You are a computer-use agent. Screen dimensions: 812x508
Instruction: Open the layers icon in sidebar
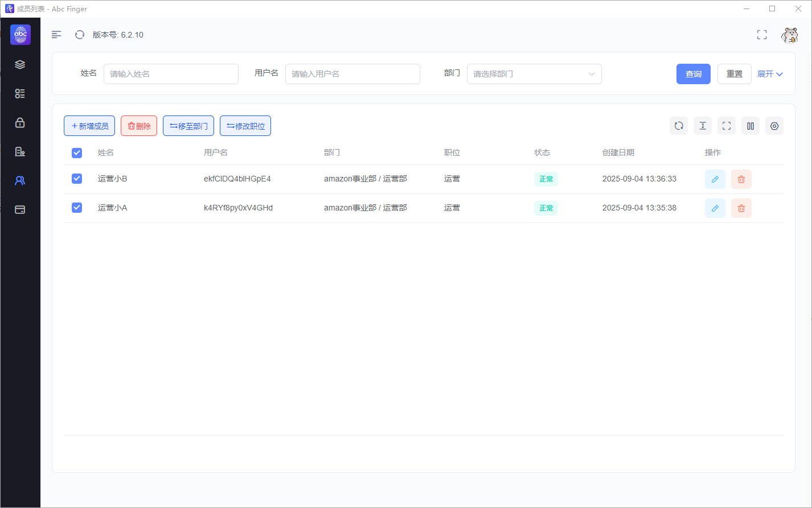pyautogui.click(x=20, y=64)
